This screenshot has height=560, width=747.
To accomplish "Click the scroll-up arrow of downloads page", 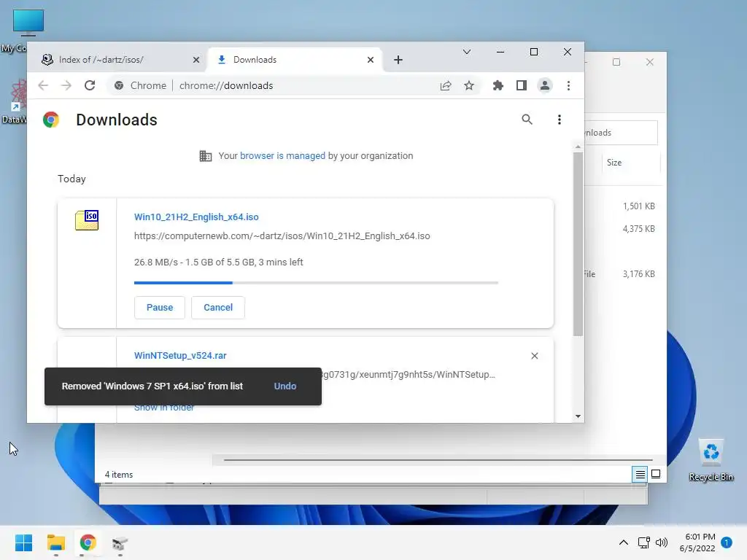I will click(578, 147).
